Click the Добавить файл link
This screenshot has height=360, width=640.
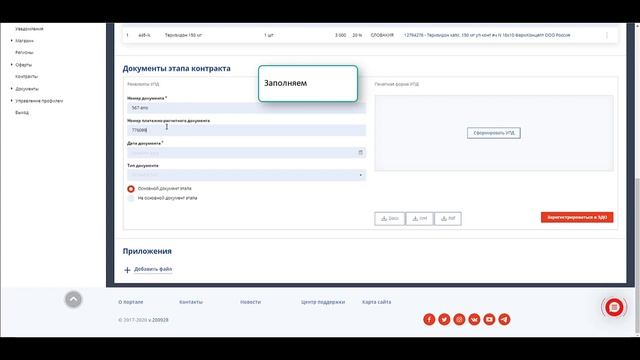[x=153, y=269]
